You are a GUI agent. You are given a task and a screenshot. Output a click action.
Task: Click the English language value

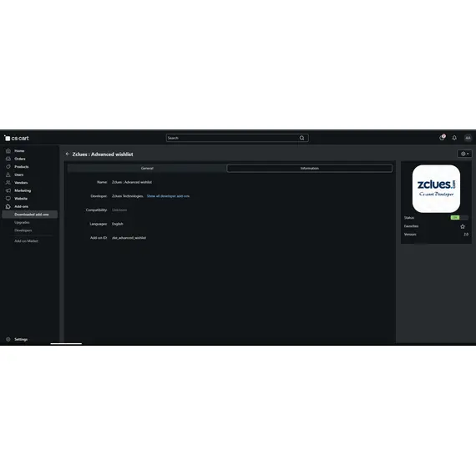point(118,224)
